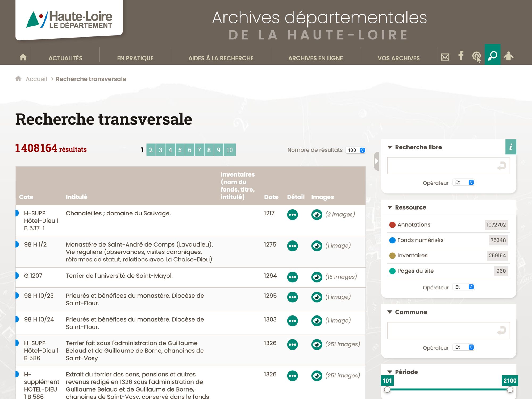Screen dimensions: 532x399
Task: Toggle the Fonds numérisés resource filter
Action: pyautogui.click(x=420, y=240)
